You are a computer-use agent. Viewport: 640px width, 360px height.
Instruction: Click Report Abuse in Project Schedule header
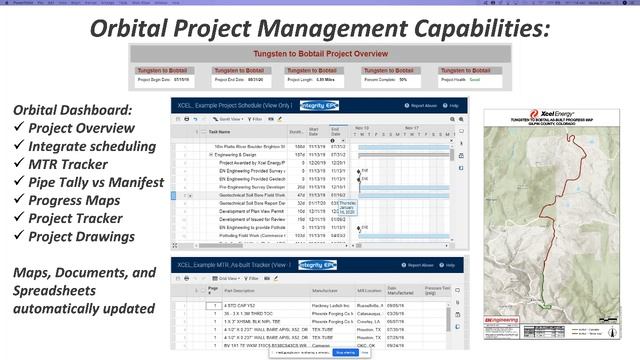coord(421,106)
